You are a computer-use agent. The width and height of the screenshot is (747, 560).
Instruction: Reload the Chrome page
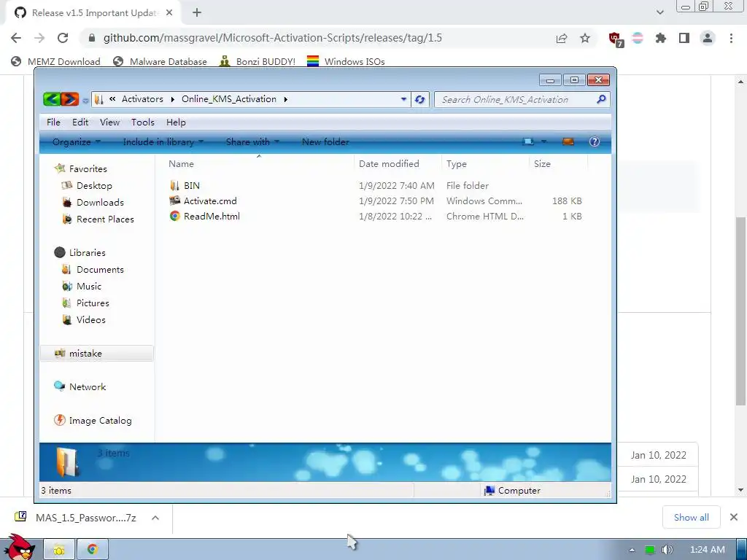pyautogui.click(x=63, y=38)
